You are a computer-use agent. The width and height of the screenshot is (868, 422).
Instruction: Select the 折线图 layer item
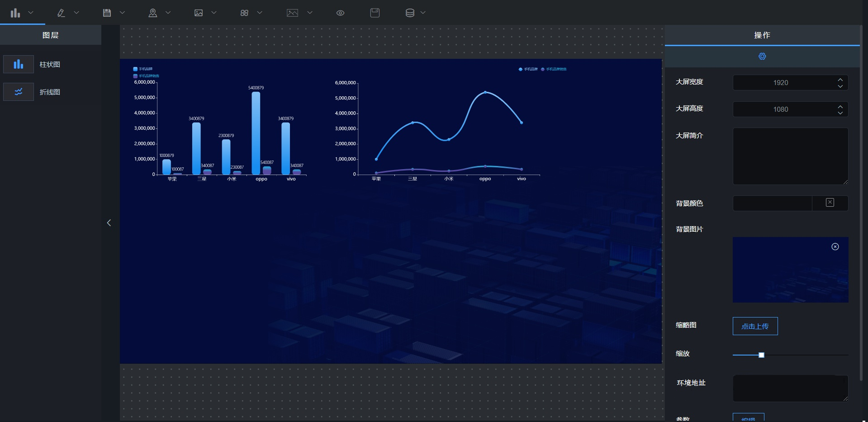[x=50, y=92]
